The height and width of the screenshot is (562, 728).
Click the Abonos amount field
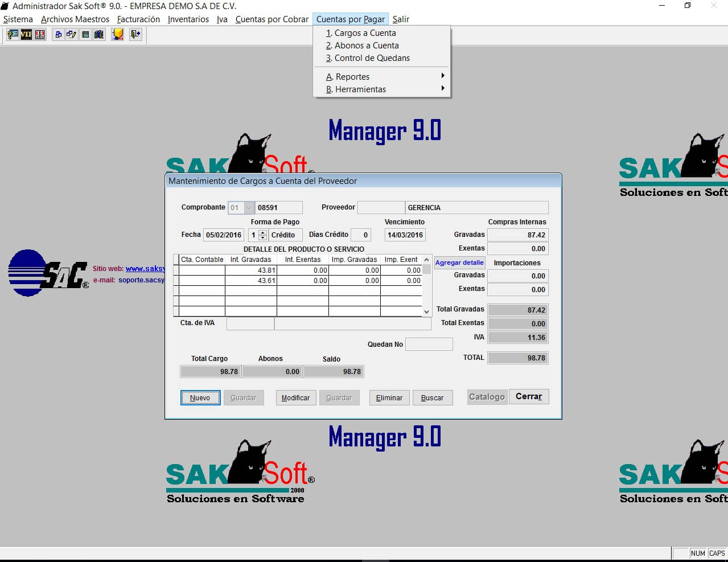coord(272,372)
